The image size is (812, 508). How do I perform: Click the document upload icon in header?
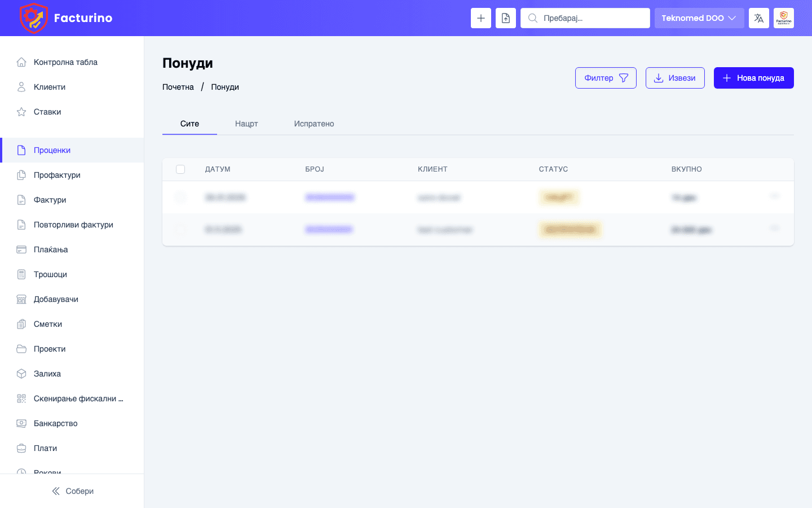coord(505,18)
